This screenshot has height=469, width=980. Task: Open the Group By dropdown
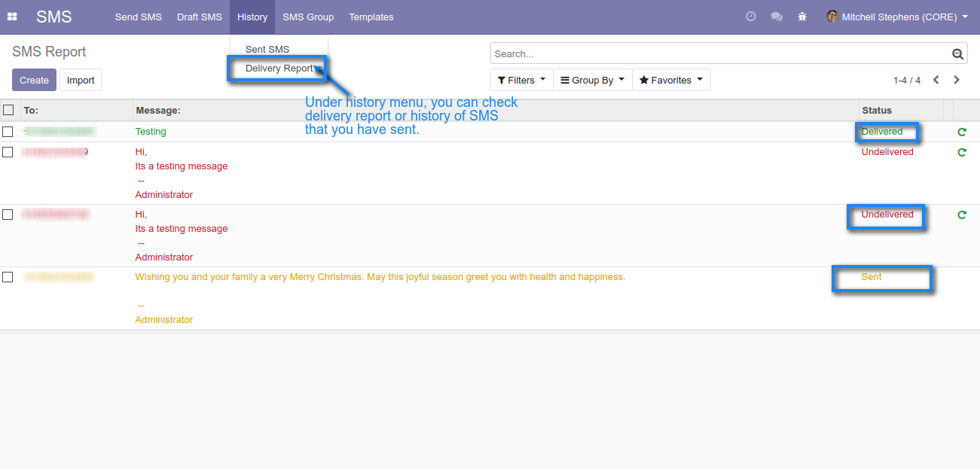(x=592, y=80)
